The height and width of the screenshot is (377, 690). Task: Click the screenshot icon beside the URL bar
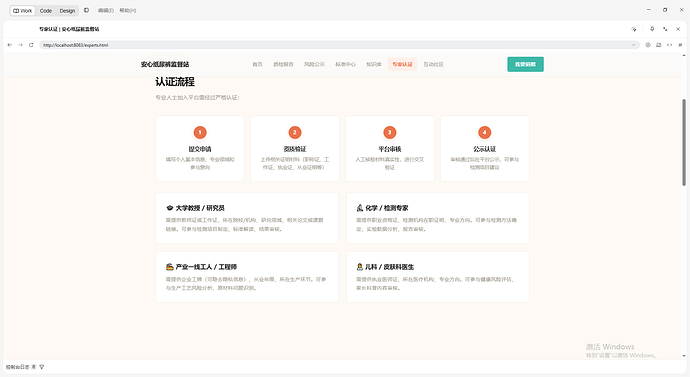point(659,45)
